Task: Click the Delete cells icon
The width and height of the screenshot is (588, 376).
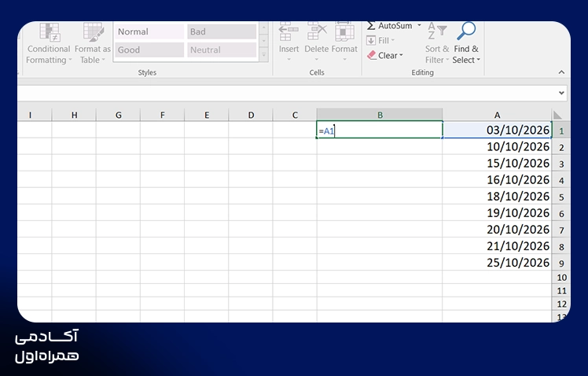Action: (x=317, y=32)
